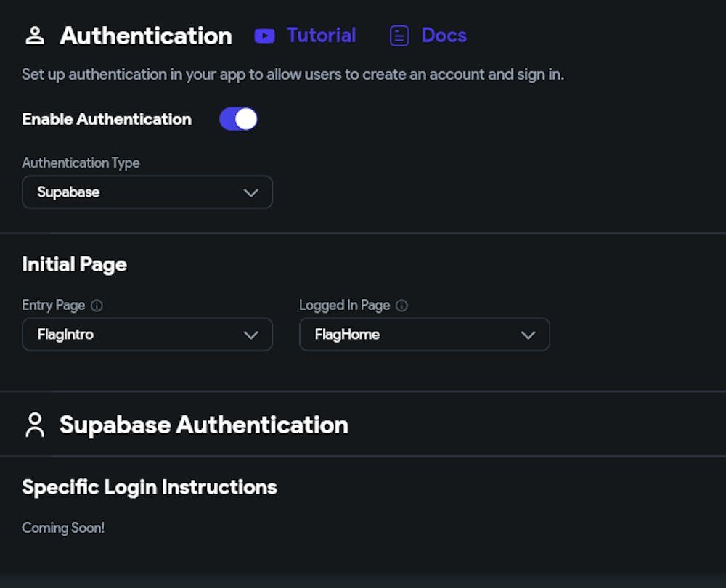
Task: Click the user icon beside Supabase Authentication
Action: click(35, 425)
